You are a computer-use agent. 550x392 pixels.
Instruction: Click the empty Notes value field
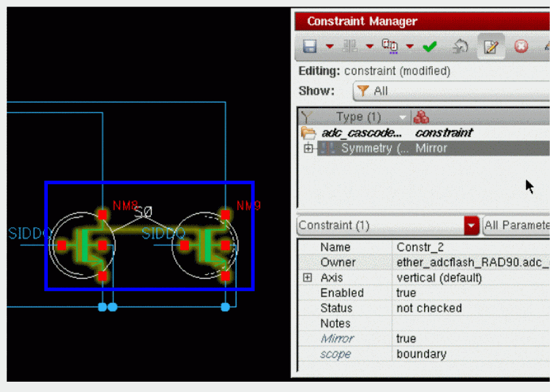coord(471,323)
